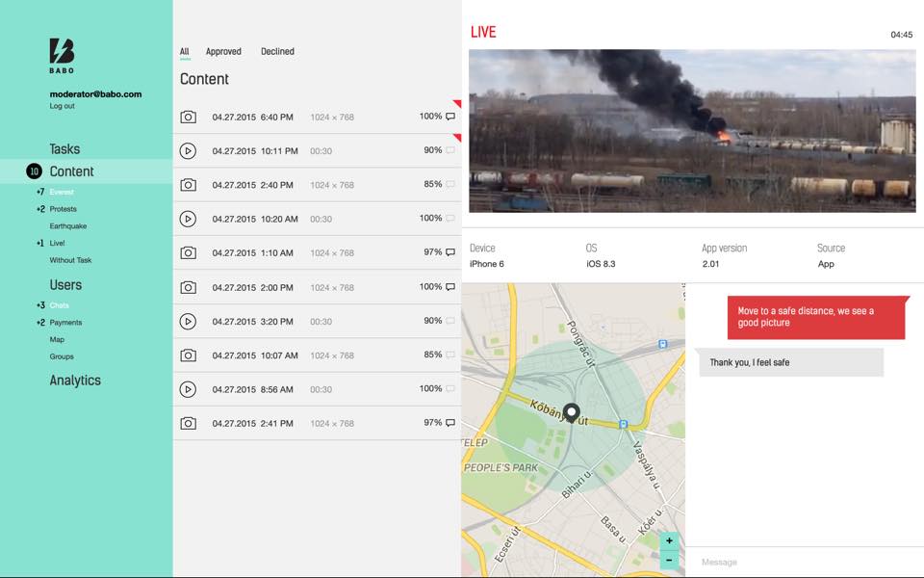Open the Tasks section

coord(64,149)
